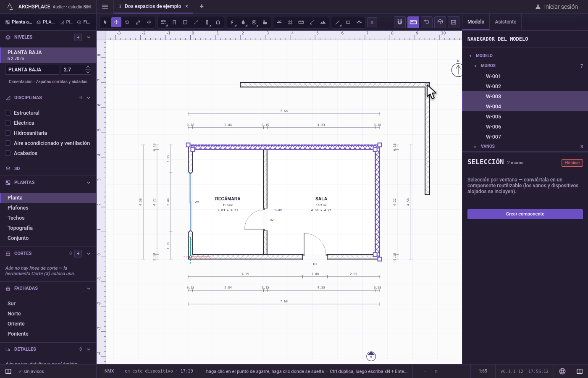Select the door tool icon

[174, 22]
